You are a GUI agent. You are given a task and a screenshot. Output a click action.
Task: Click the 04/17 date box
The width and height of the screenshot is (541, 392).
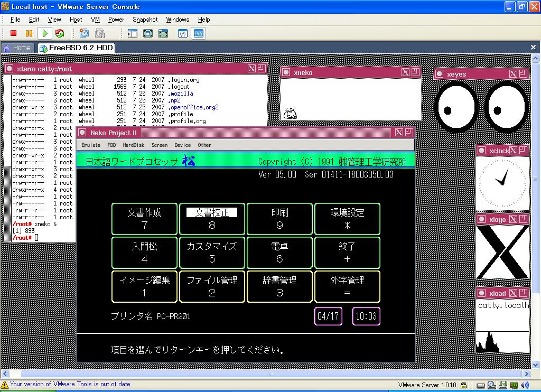click(x=328, y=316)
